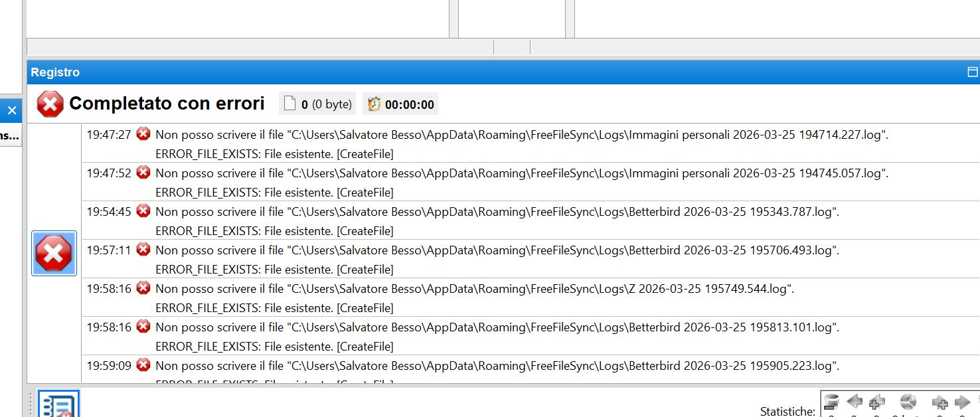The image size is (980, 417).
Task: Click the large red error status icon
Action: pos(50,104)
